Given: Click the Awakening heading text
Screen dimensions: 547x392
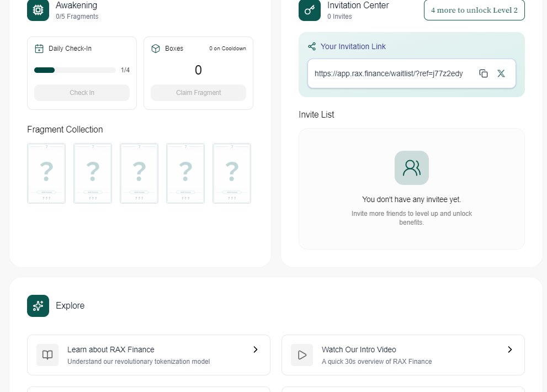Looking at the screenshot, I should (76, 5).
